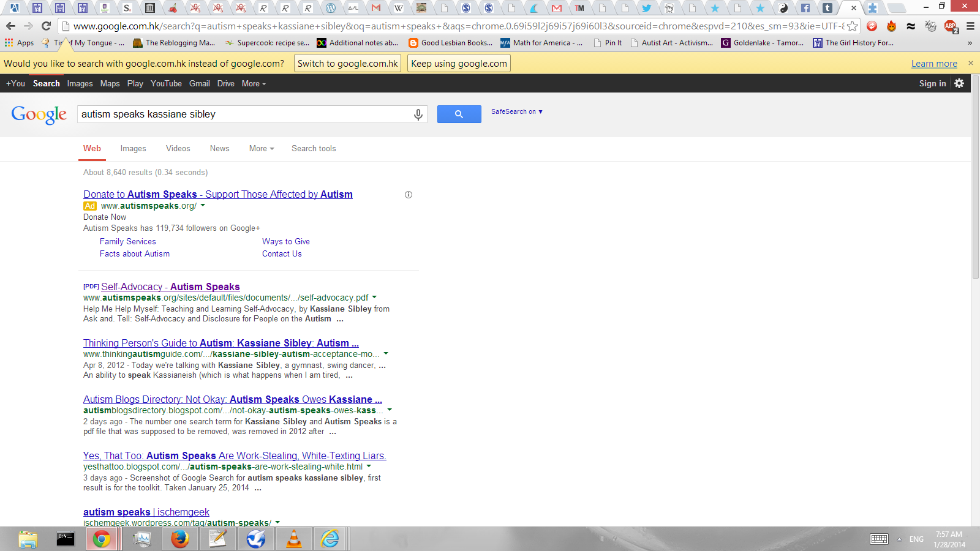The width and height of the screenshot is (980, 551).
Task: Expand the More search filter dropdown
Action: (x=262, y=148)
